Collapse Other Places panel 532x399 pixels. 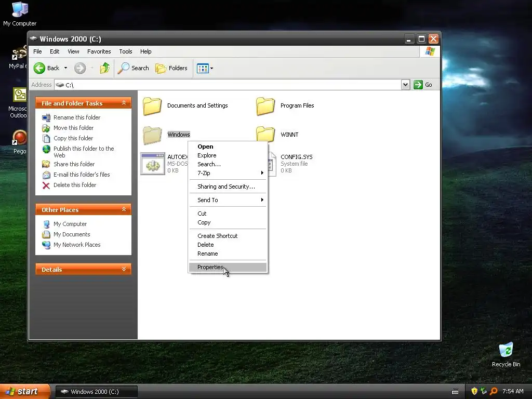124,209
